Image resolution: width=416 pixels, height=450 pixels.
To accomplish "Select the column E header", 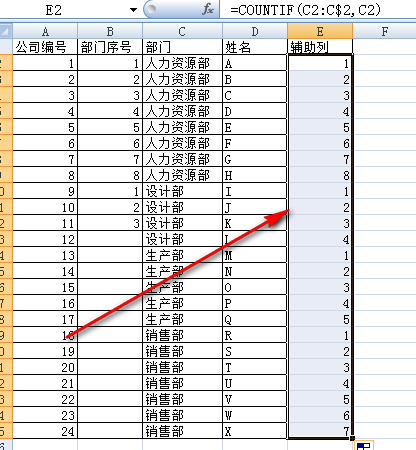I will [x=320, y=31].
